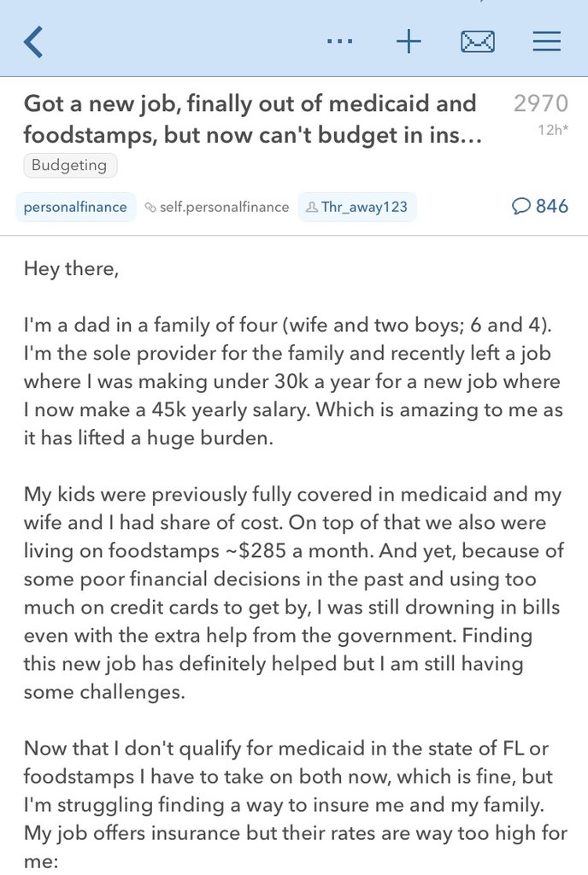Tap the chain link icon beside self.personalfinance
This screenshot has height=875, width=588.
150,208
